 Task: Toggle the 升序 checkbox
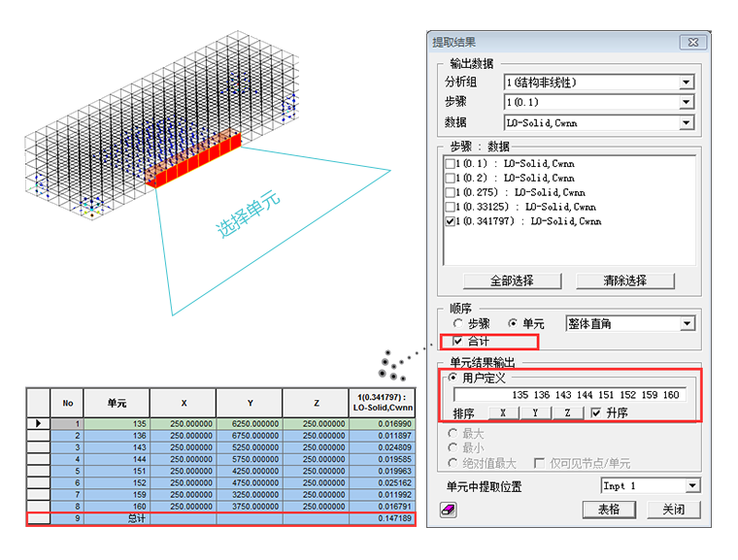(596, 412)
